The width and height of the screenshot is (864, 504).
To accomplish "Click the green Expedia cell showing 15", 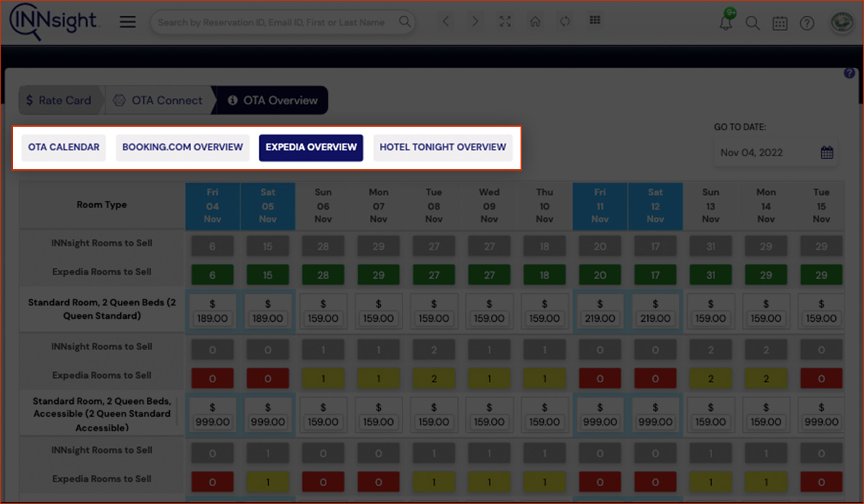I will 268,275.
